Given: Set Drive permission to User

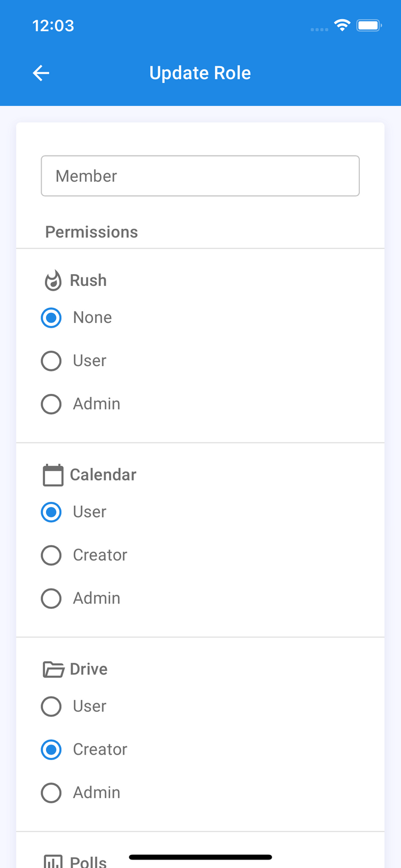Looking at the screenshot, I should point(51,707).
